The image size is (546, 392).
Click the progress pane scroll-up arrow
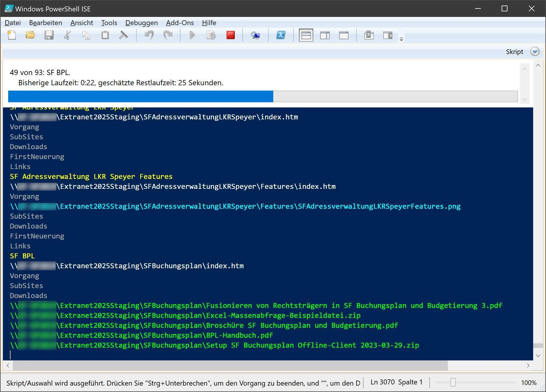524,69
